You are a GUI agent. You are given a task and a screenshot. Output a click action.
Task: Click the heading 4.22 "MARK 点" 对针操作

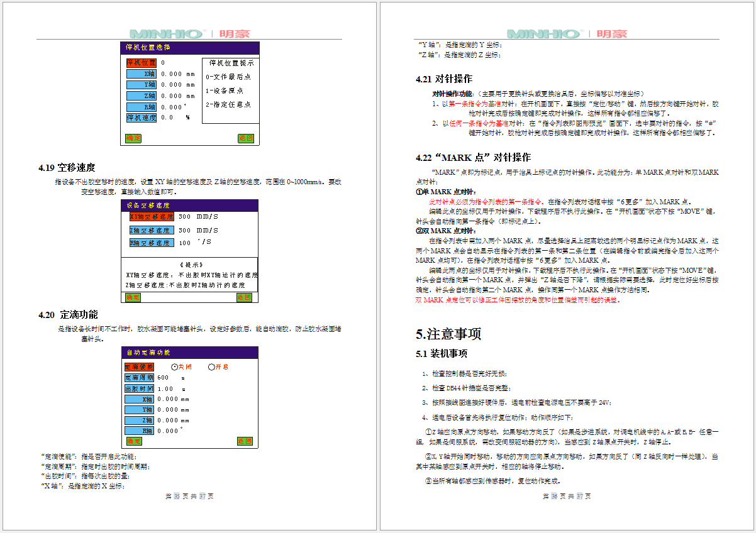point(473,157)
